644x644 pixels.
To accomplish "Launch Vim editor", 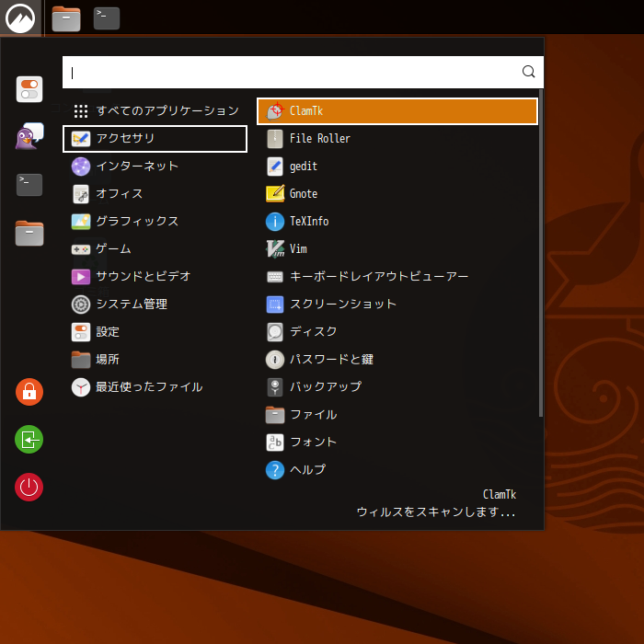I will pos(397,249).
